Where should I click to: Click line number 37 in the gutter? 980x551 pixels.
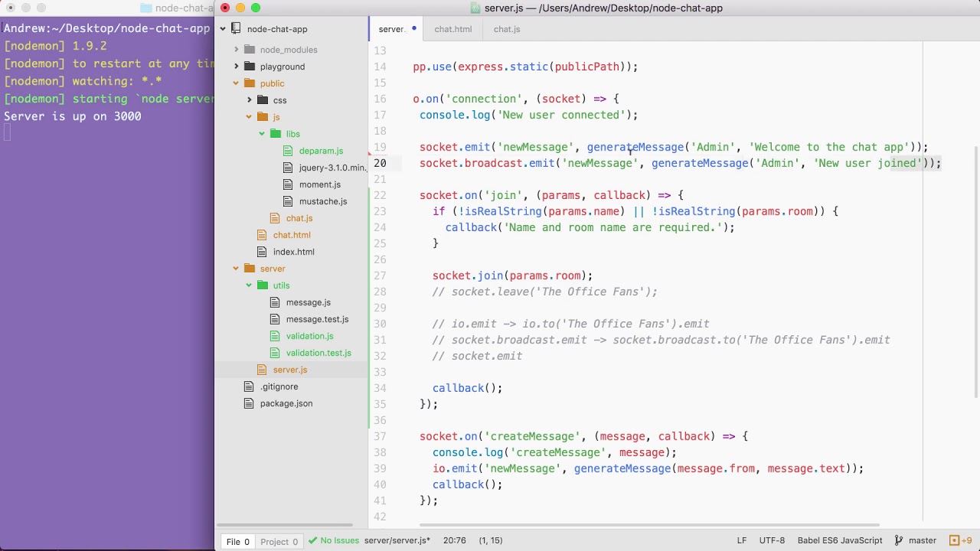380,436
